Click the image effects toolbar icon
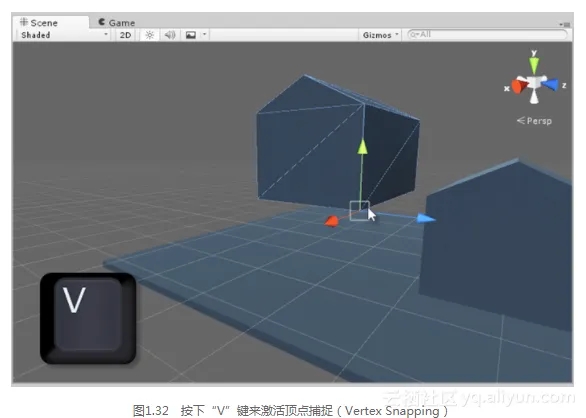The width and height of the screenshot is (586, 418). (191, 35)
